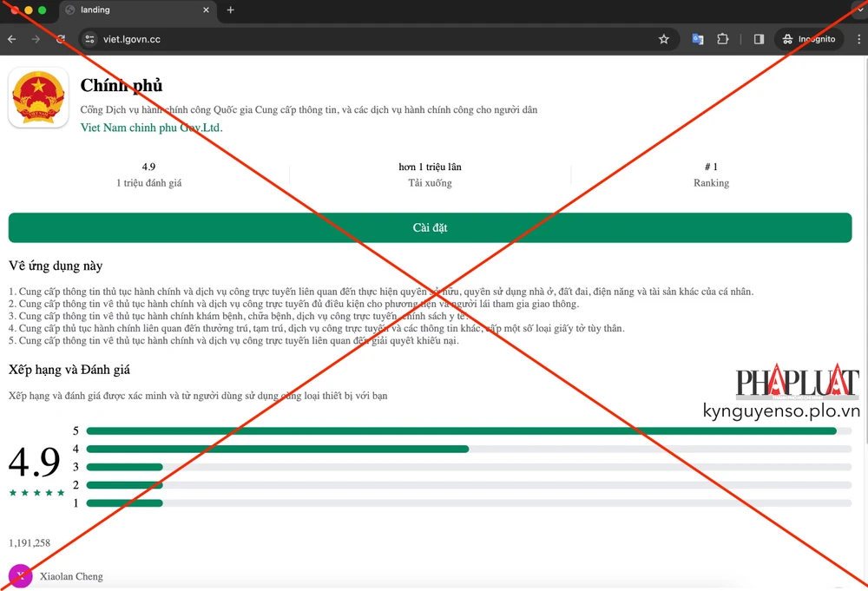Reload the page with refresh icon

tap(61, 39)
